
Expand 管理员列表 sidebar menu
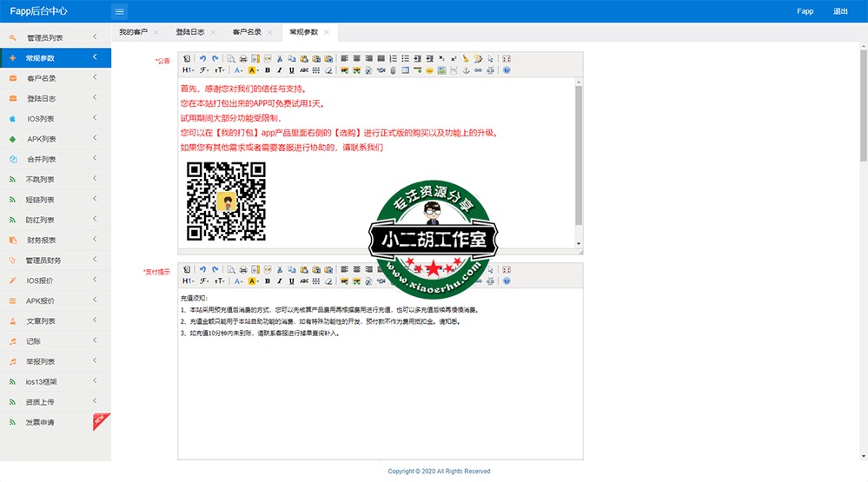56,37
